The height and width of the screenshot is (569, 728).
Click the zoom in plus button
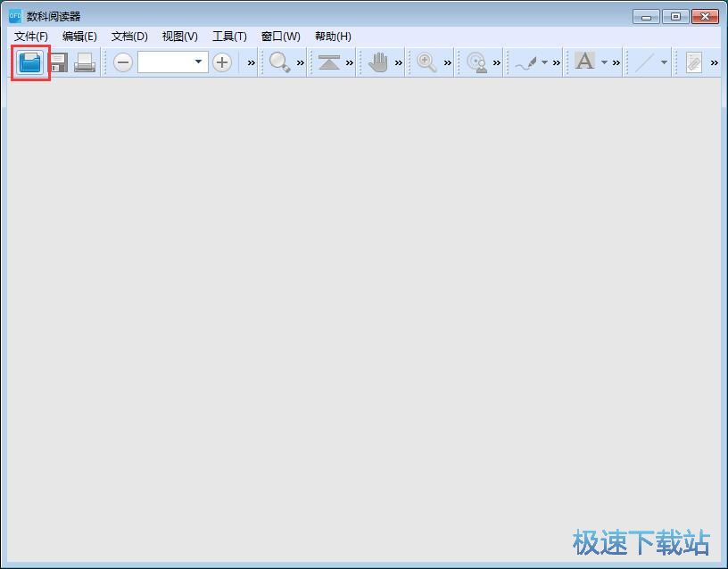click(220, 62)
